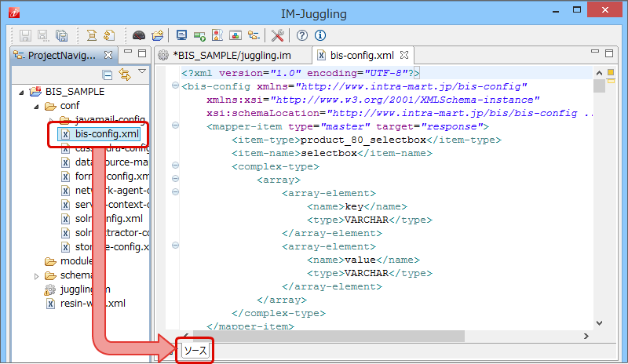The width and height of the screenshot is (628, 364).
Task: Click the green run-server toolbar icon
Action: pyautogui.click(x=199, y=36)
